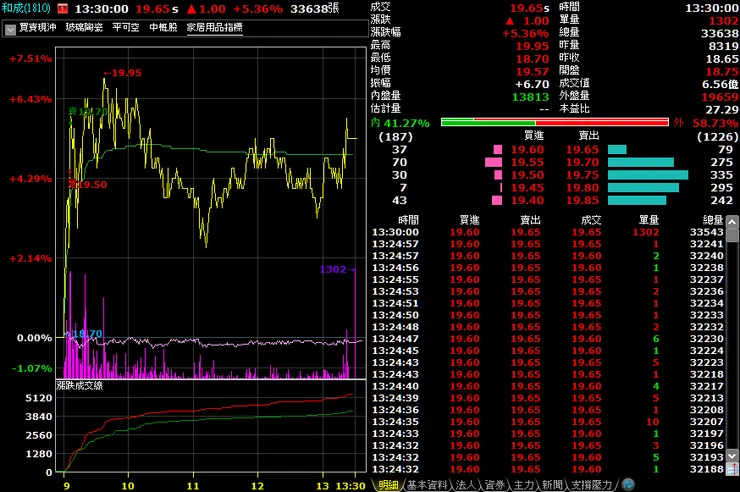
Task: Switch to the 基本資料 tab
Action: [427, 484]
